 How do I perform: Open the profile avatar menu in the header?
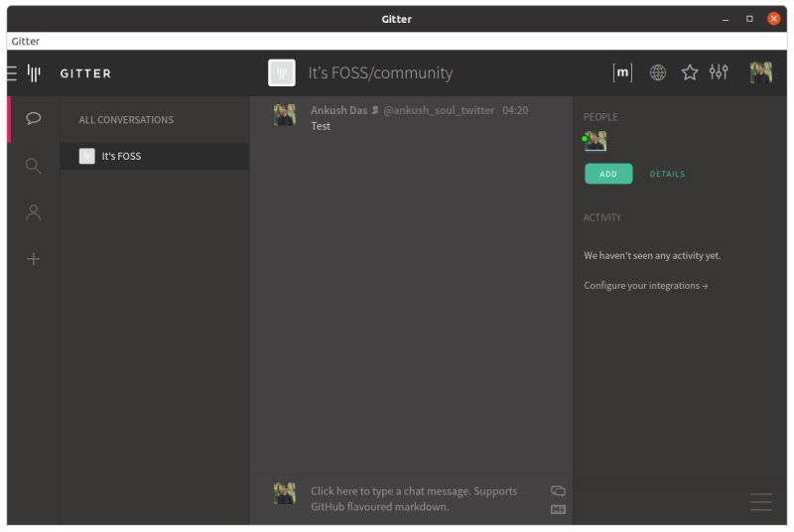click(x=760, y=72)
